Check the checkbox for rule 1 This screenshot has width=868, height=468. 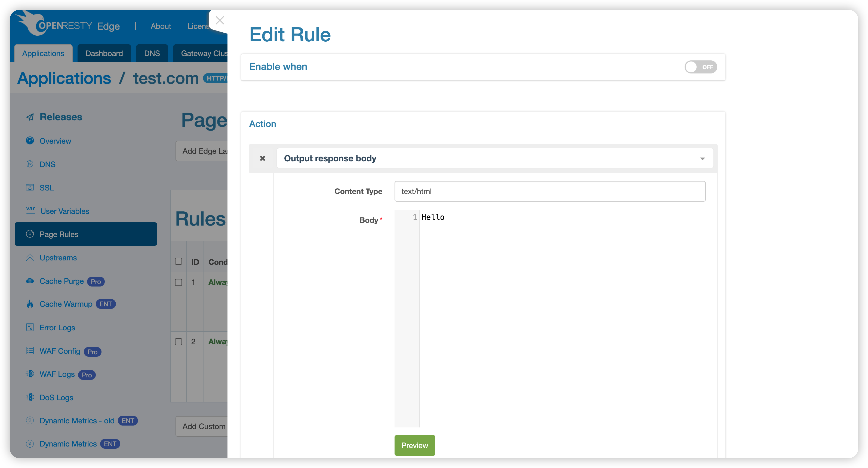(178, 282)
